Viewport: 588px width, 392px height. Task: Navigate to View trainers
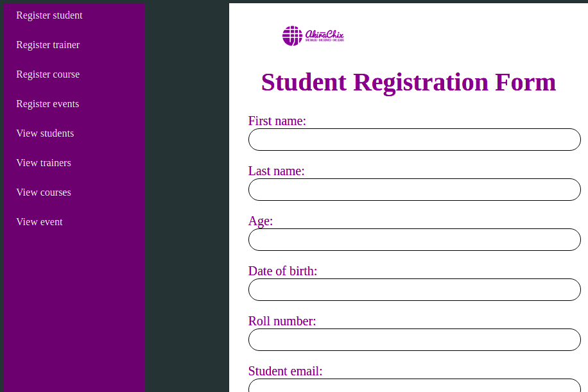44,163
